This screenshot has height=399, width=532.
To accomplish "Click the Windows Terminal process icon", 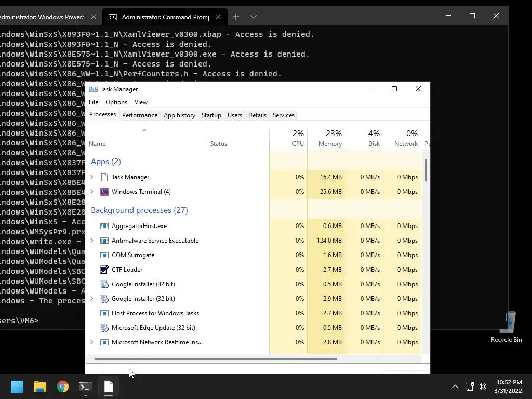I will [x=104, y=192].
